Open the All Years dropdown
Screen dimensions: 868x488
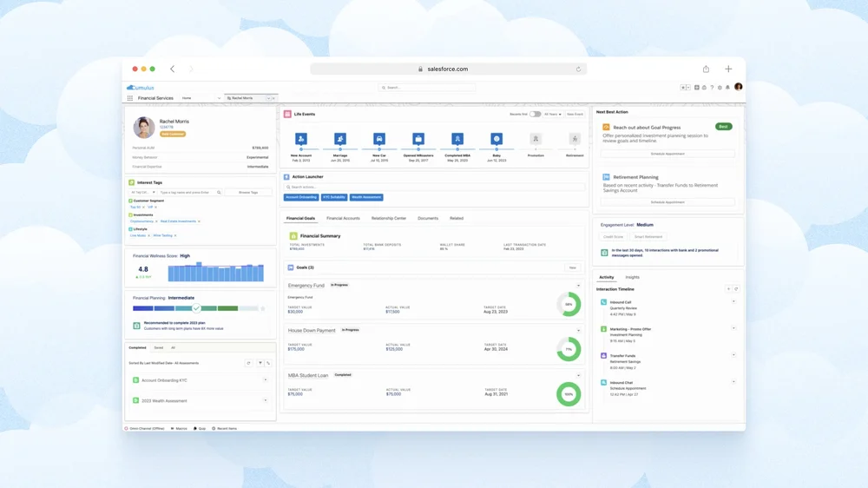[552, 114]
